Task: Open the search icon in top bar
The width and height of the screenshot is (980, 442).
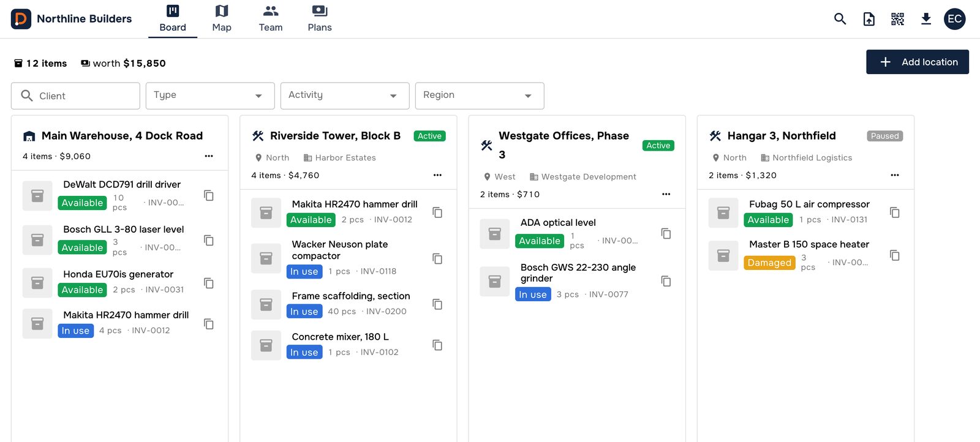Action: pyautogui.click(x=840, y=19)
